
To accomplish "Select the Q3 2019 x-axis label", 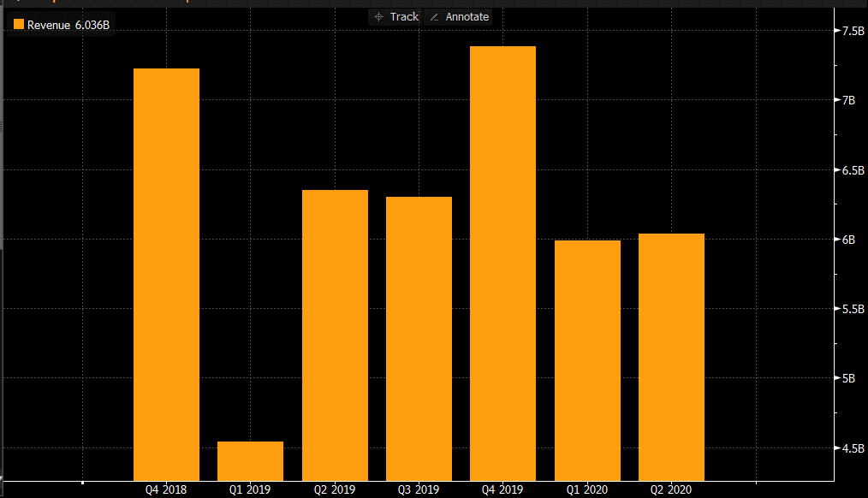I will pyautogui.click(x=419, y=490).
